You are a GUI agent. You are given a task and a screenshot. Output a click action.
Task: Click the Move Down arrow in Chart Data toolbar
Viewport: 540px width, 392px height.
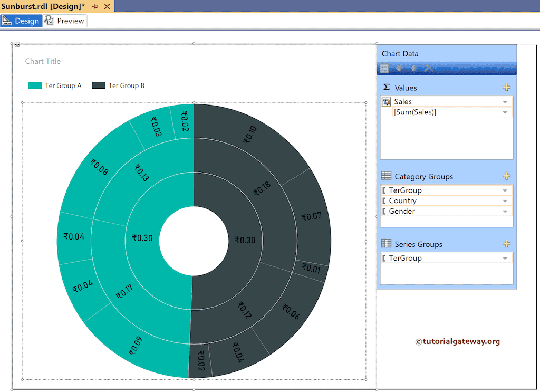(x=399, y=69)
